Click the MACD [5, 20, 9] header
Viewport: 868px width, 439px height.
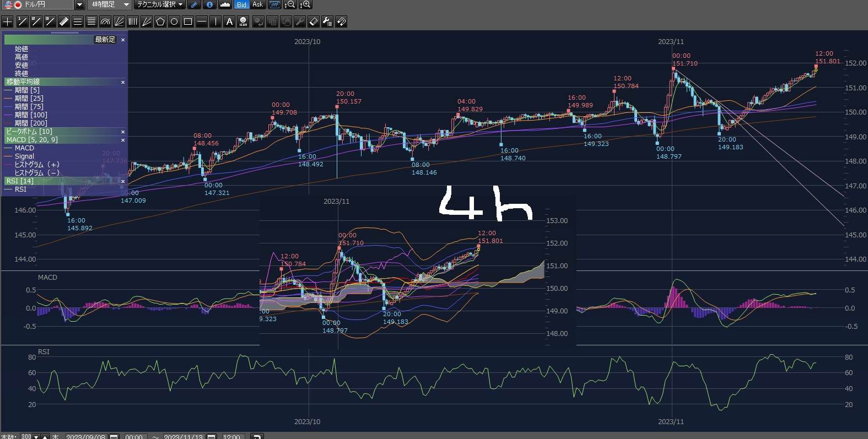click(x=32, y=140)
